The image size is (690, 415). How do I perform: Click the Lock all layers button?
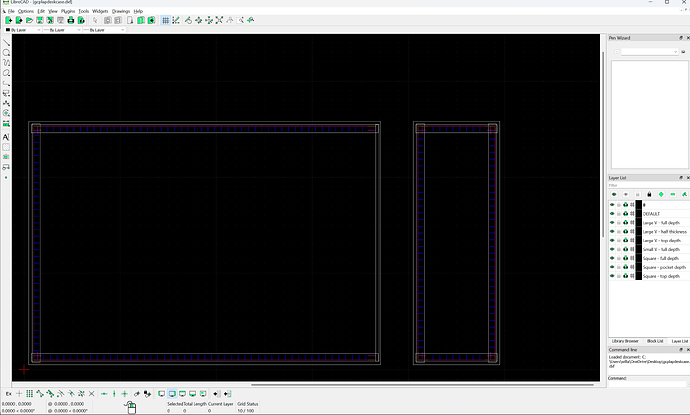point(649,194)
